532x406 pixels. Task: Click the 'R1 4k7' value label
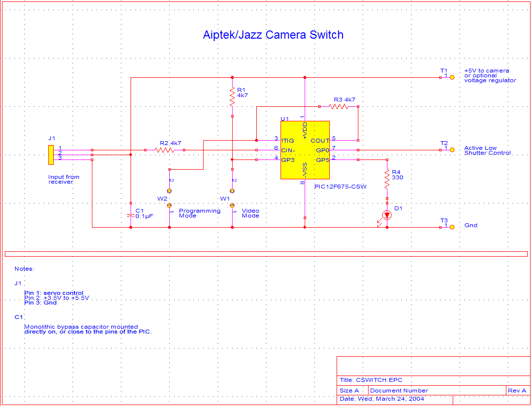coord(242,93)
